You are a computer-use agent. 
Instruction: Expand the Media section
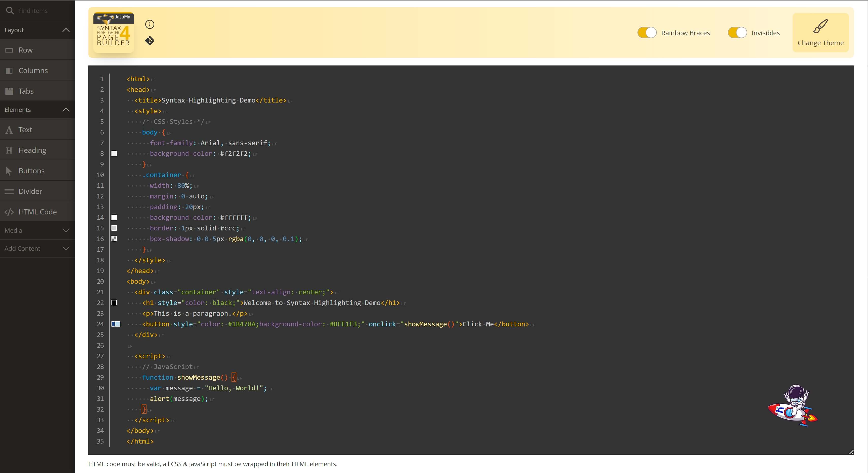[x=66, y=230]
